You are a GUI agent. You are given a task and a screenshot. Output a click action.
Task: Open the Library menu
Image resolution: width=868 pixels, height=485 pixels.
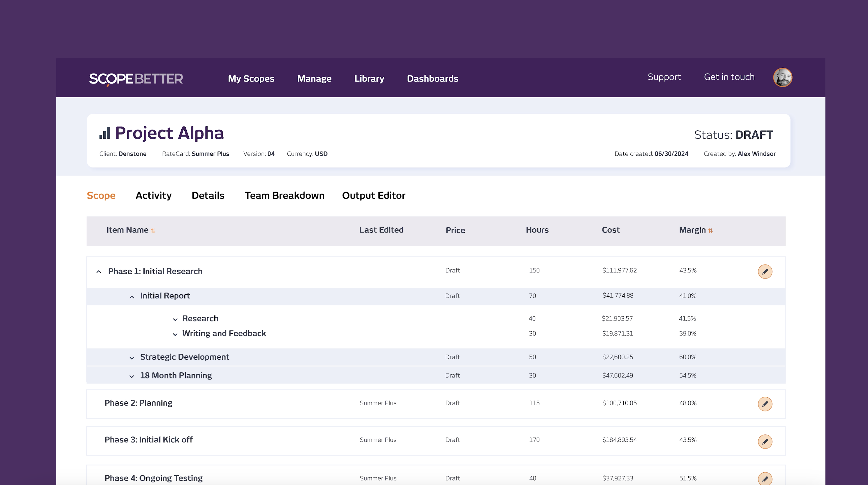(x=369, y=79)
